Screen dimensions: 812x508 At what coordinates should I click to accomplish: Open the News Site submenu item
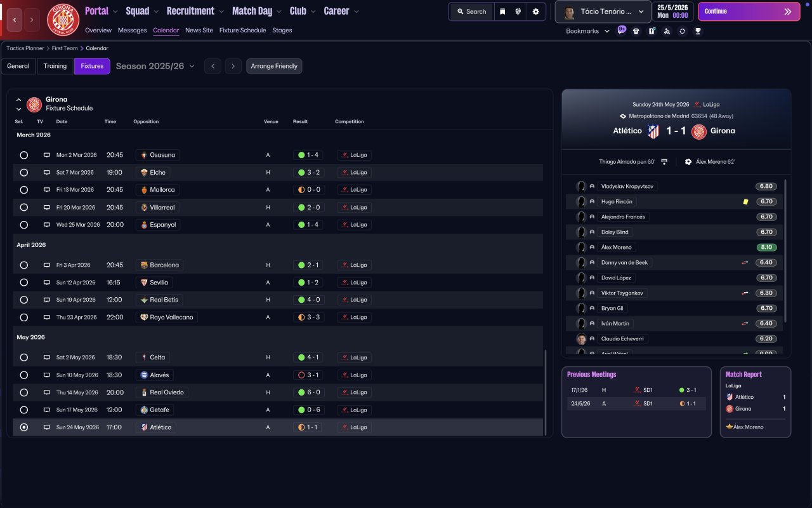pyautogui.click(x=199, y=30)
